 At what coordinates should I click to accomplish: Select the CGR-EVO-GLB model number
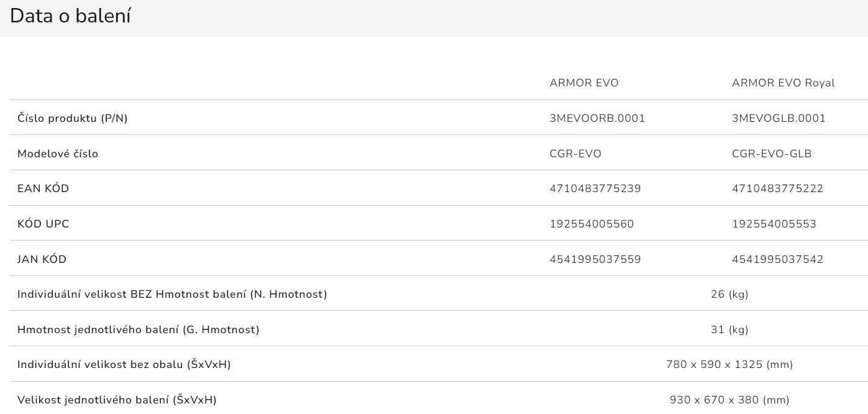click(x=772, y=154)
